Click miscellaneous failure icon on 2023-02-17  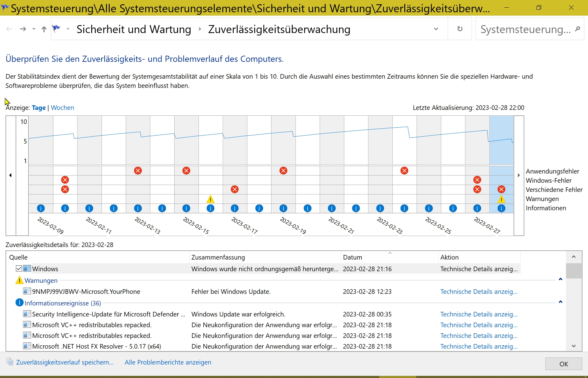(235, 189)
